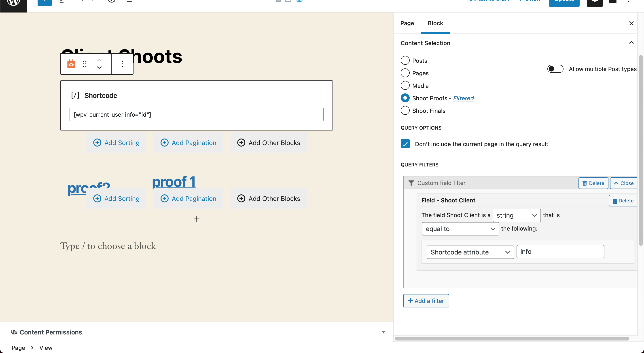
Task: Close the settings sidebar panel
Action: (x=631, y=23)
